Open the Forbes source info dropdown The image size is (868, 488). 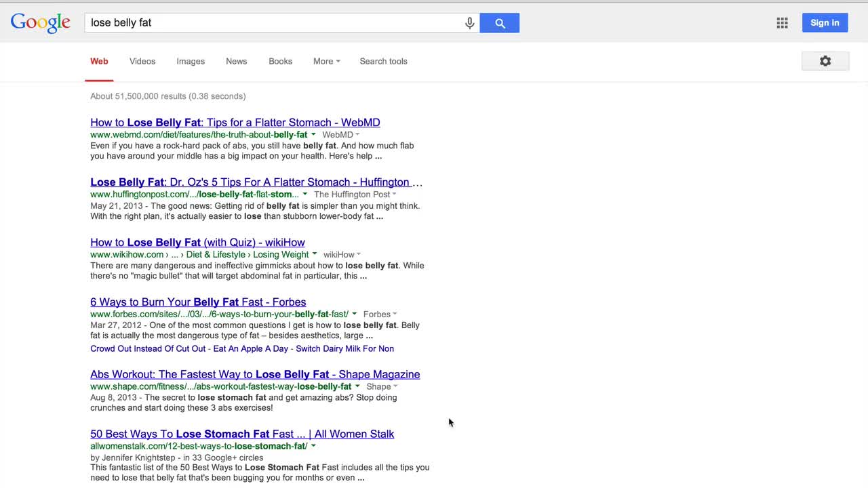pos(380,314)
